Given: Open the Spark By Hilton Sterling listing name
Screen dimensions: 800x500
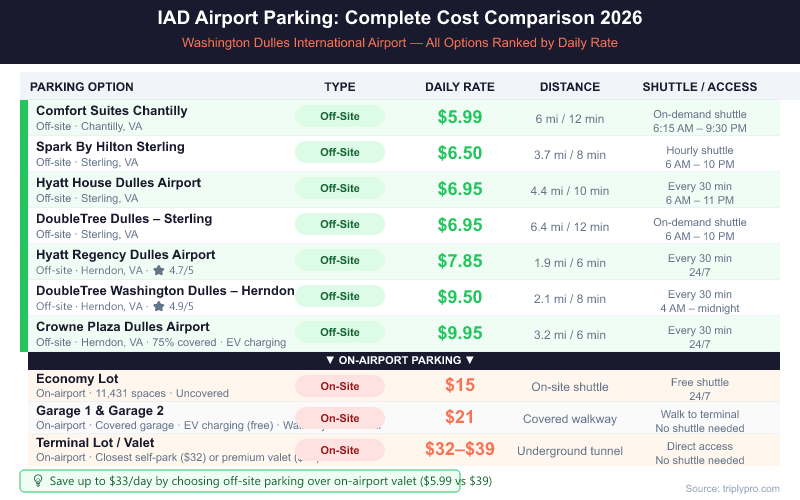Looking at the screenshot, I should tap(110, 147).
